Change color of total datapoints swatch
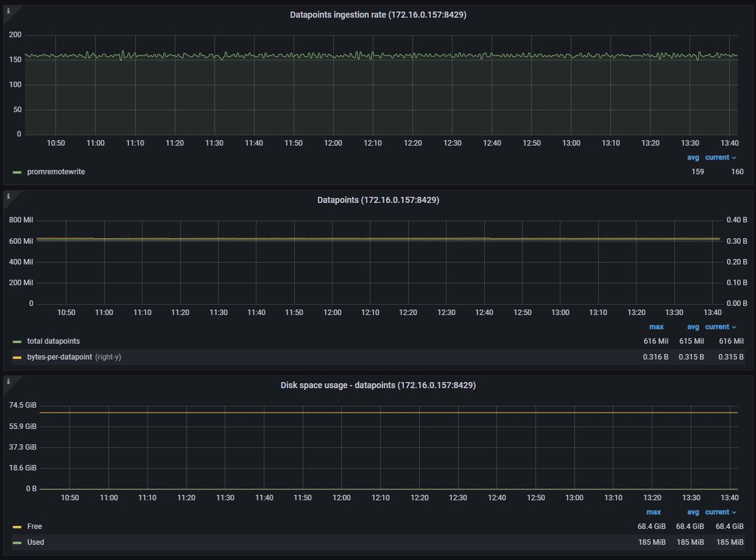Screen dimensions: 756x560 tap(17, 341)
